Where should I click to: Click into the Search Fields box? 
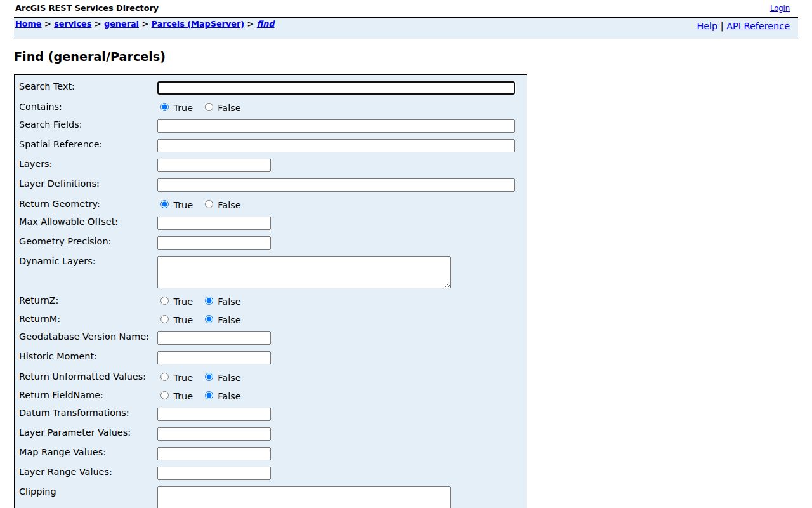pos(336,126)
